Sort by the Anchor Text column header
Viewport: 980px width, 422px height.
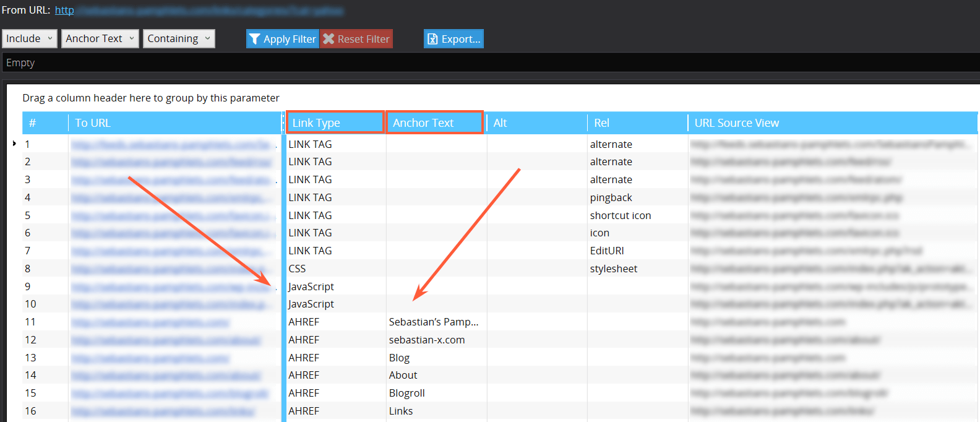(x=435, y=123)
